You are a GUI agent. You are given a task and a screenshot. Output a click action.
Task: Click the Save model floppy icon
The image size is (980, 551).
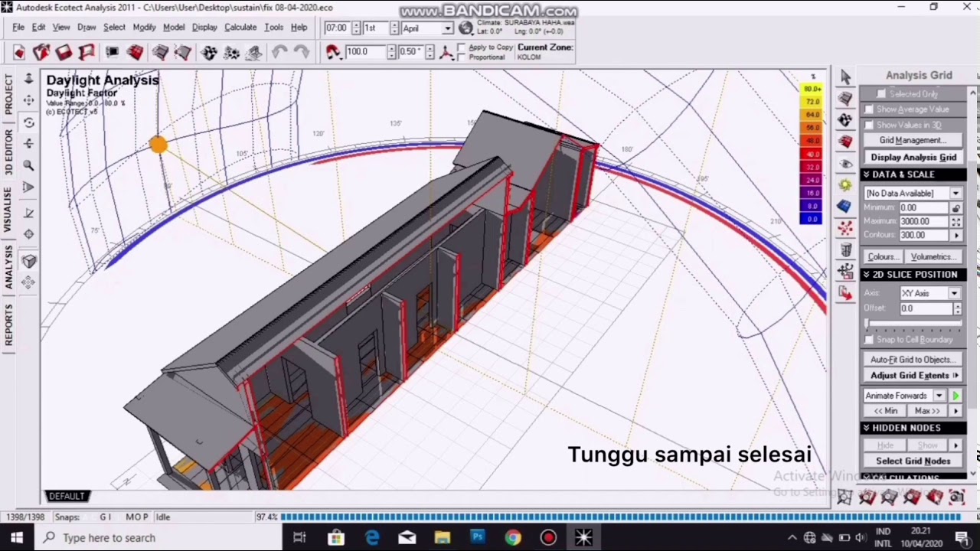[64, 52]
